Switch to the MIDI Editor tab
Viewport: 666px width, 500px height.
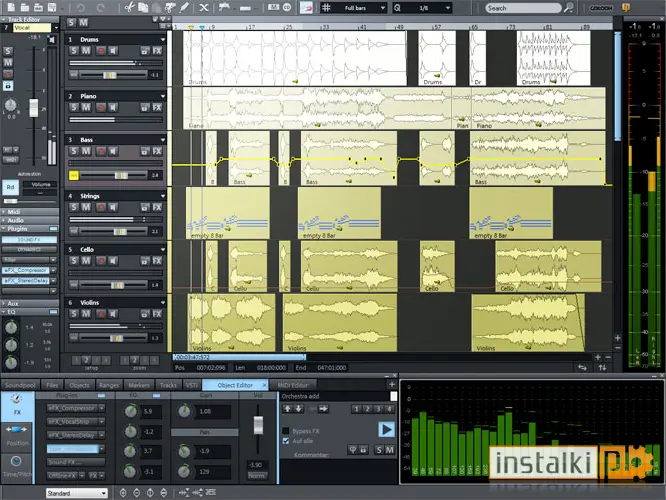point(293,385)
